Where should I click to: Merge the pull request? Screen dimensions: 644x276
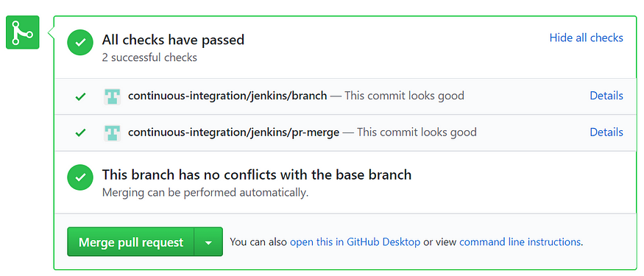[x=130, y=242]
